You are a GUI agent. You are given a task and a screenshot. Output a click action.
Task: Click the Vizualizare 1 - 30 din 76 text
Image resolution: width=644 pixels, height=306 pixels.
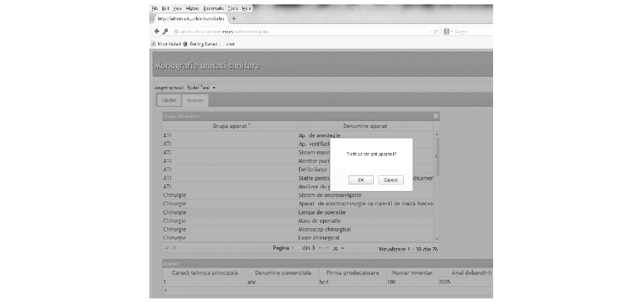(408, 249)
